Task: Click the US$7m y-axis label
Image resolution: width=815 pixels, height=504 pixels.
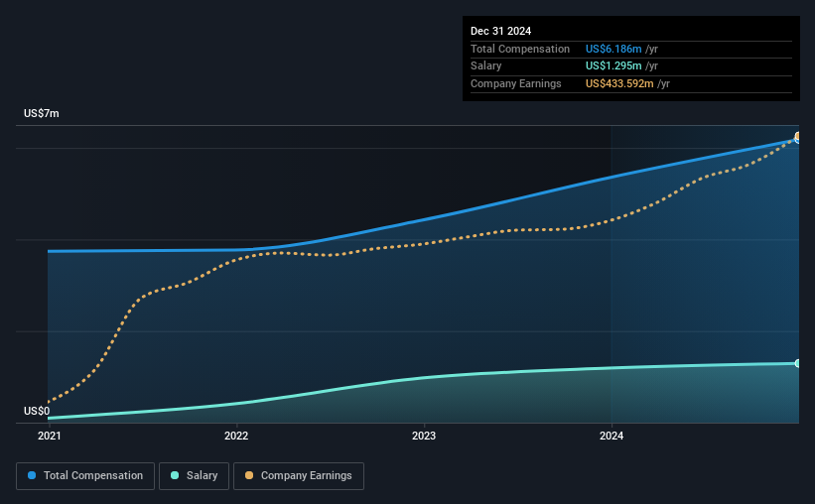Action: [x=42, y=113]
